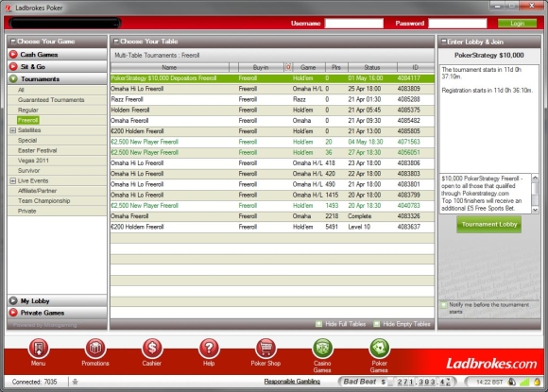The height and width of the screenshot is (392, 548).
Task: Select the Team Championship category
Action: [x=44, y=201]
